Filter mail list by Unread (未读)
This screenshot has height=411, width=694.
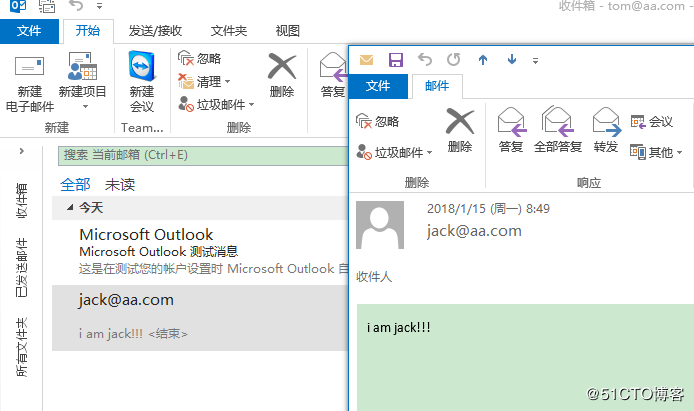click(x=120, y=184)
